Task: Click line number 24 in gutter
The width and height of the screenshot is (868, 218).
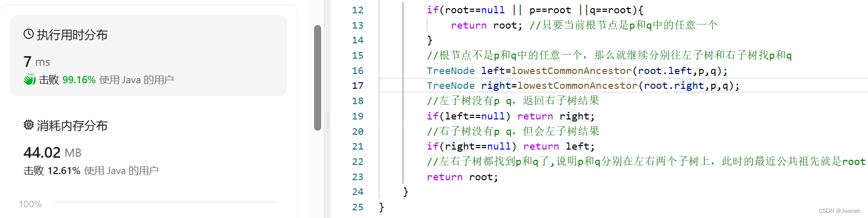Action: click(358, 192)
